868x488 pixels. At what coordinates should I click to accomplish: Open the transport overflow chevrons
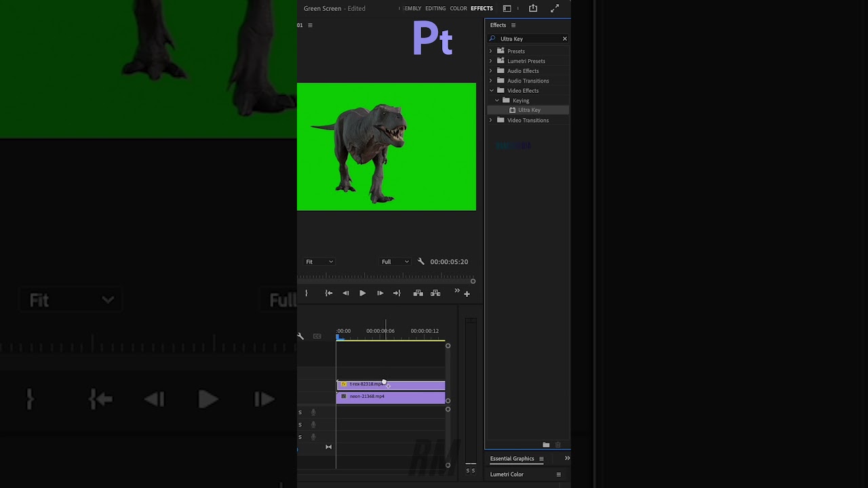coord(457,291)
